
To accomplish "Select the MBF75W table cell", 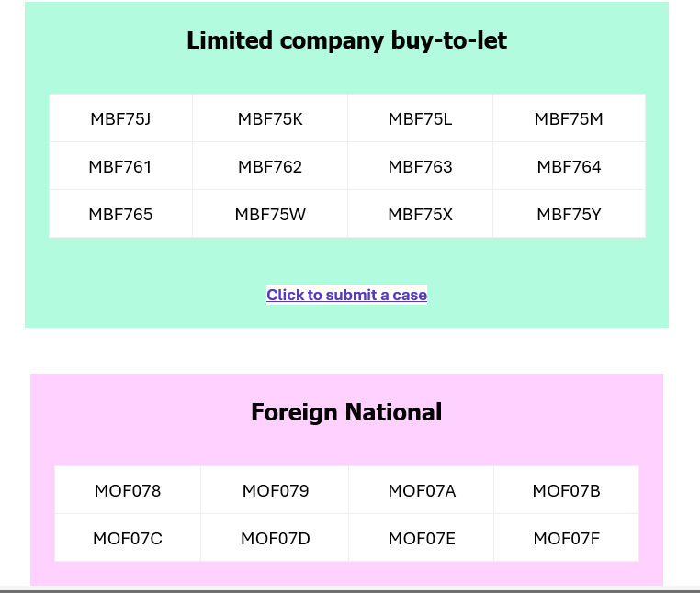I will point(270,214).
